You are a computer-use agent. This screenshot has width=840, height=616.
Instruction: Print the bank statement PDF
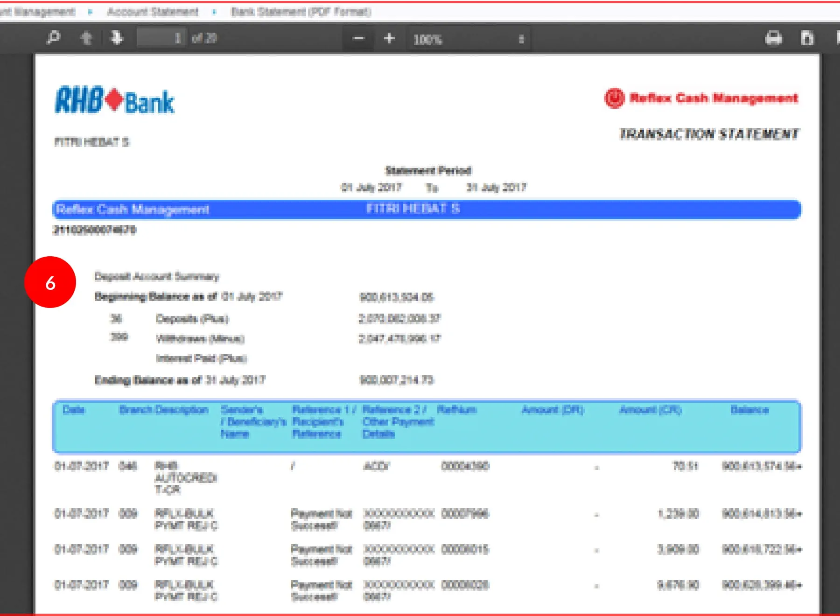[x=773, y=38]
